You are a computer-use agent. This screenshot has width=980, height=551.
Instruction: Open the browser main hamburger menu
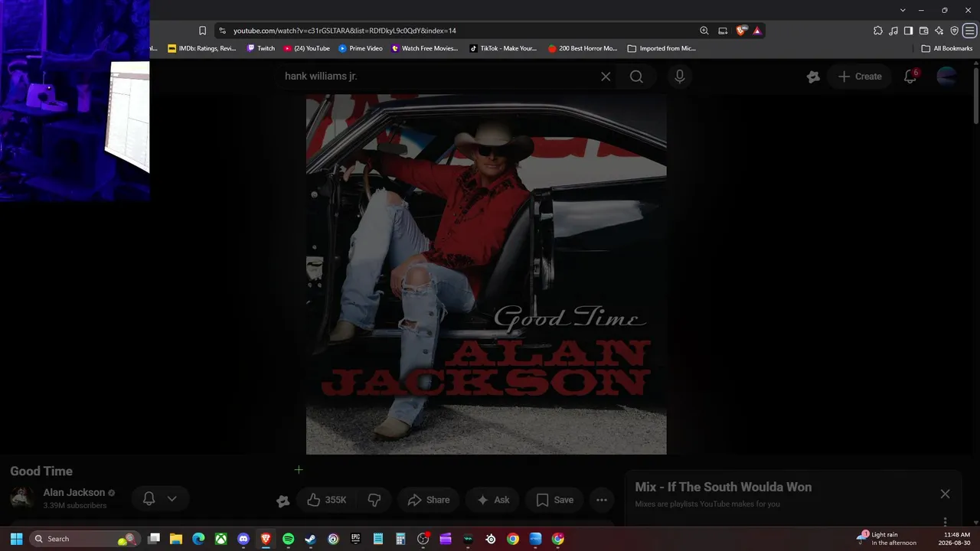tap(969, 31)
